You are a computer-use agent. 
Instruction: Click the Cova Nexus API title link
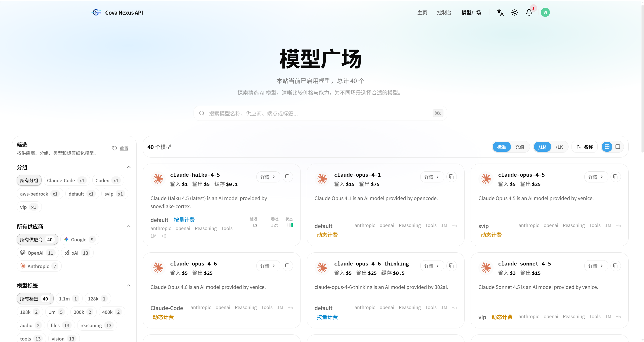click(x=124, y=13)
